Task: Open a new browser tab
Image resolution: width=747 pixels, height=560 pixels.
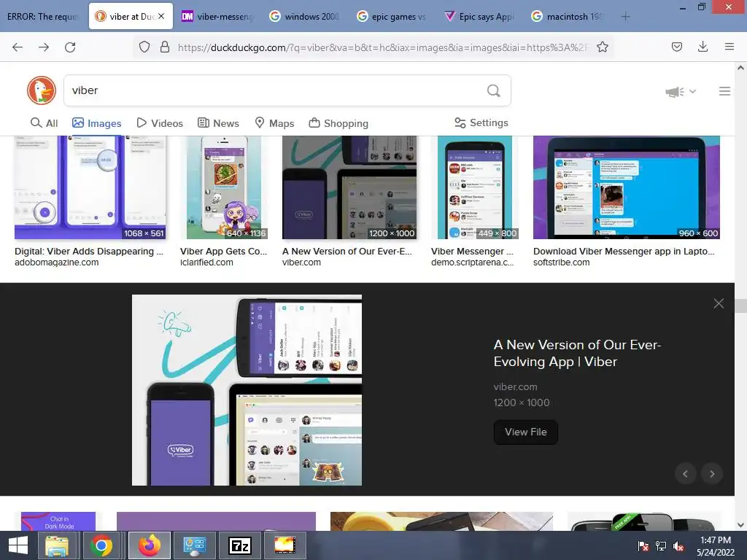Action: pos(625,17)
